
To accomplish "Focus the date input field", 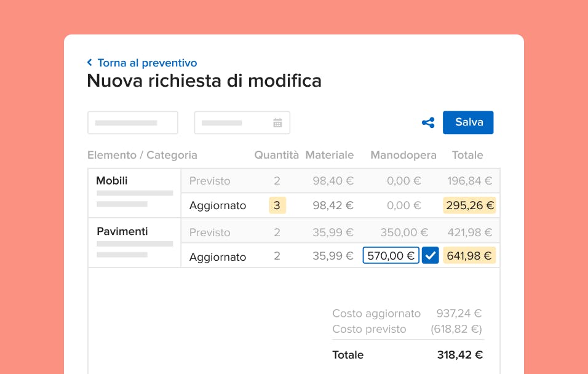I will [x=234, y=123].
